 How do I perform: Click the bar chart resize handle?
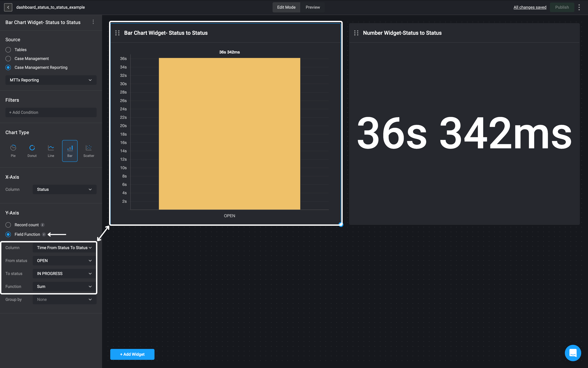coord(341,224)
